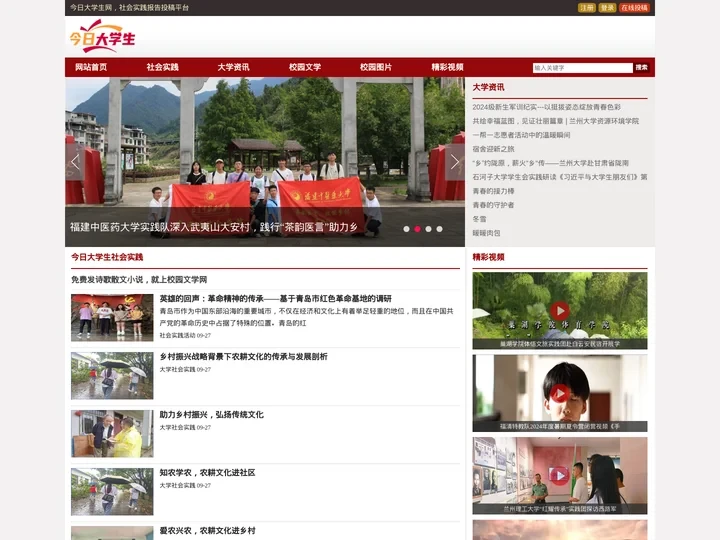Click umbrella thumbnail of 乡村振兴战略 article
Image resolution: width=720 pixels, height=540 pixels.
click(112, 376)
